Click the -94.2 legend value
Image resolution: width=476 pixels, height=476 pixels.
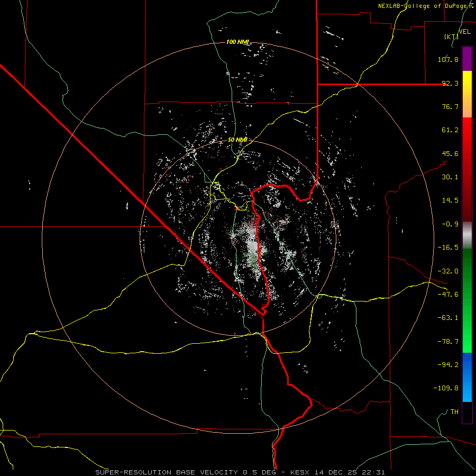(448, 365)
